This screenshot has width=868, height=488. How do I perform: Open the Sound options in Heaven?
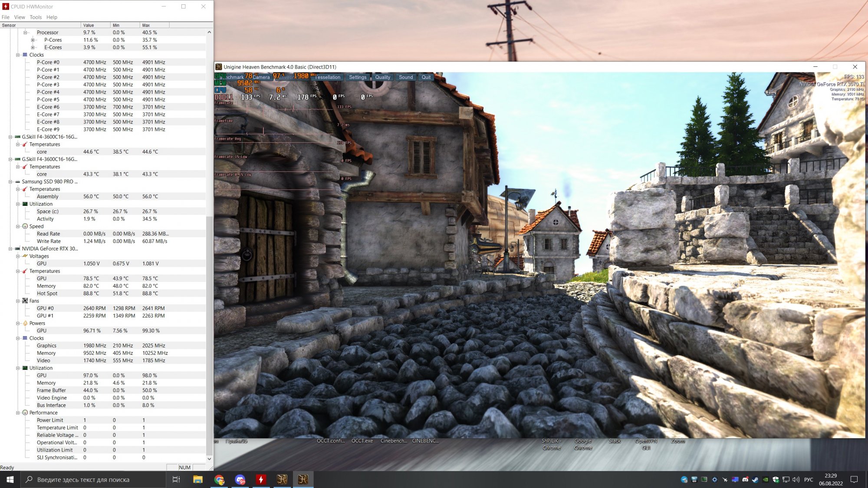(x=406, y=77)
